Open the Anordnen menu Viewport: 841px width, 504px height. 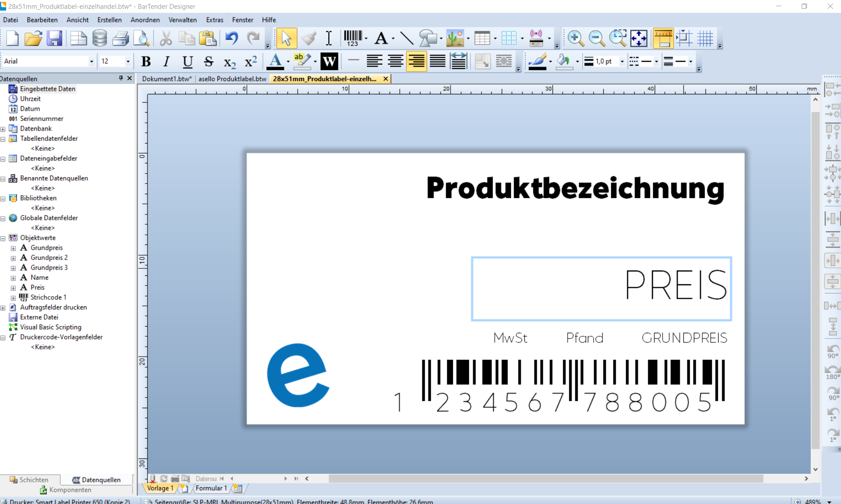pyautogui.click(x=145, y=20)
